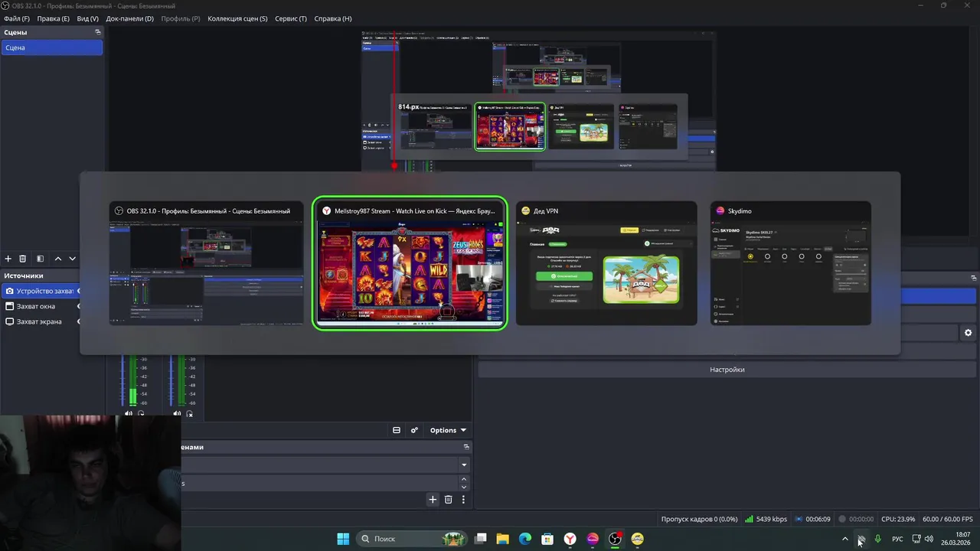Image resolution: width=980 pixels, height=551 pixels.
Task: Open the clock showing 18:07
Action: point(957,539)
